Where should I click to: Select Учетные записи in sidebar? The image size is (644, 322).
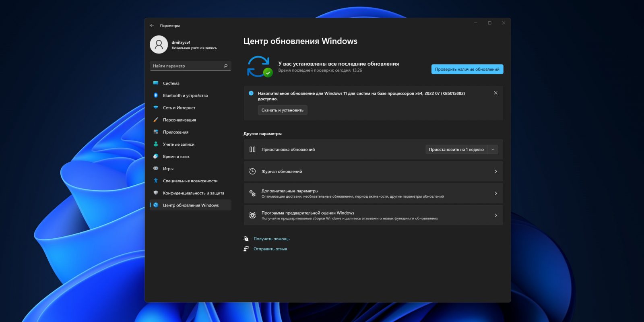tap(190, 144)
